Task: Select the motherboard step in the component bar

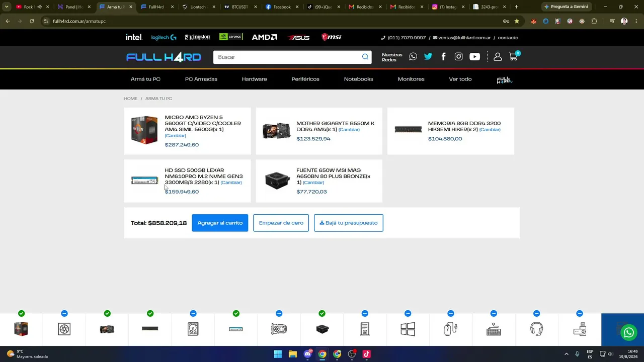Action: [x=107, y=329]
